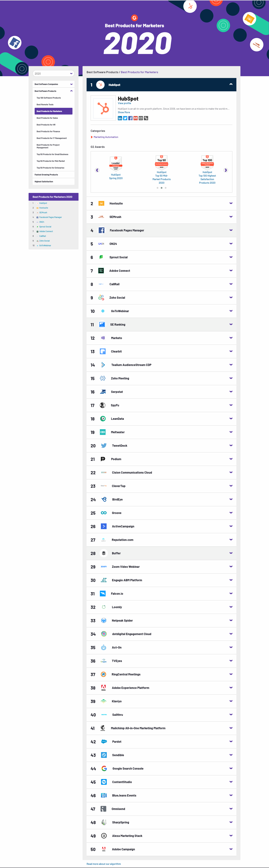Show next G2 Awards slide
269x868 pixels.
[226, 170]
